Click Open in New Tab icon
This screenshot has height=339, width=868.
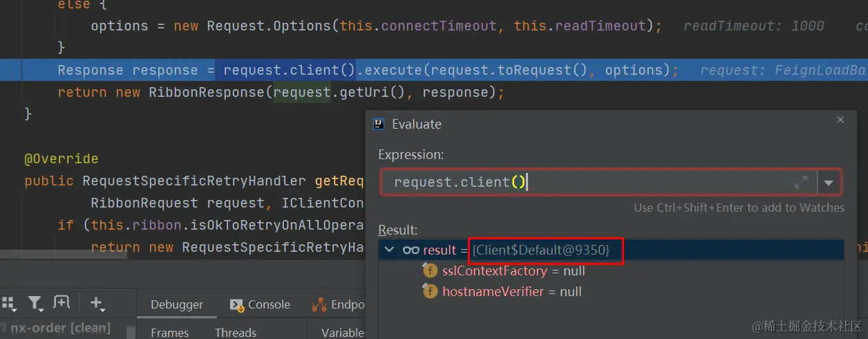click(x=62, y=302)
